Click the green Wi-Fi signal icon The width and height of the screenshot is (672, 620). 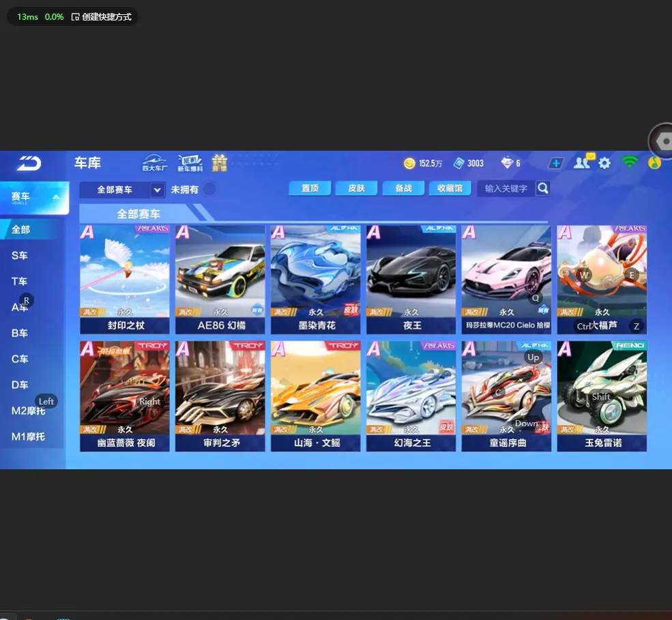(x=629, y=162)
